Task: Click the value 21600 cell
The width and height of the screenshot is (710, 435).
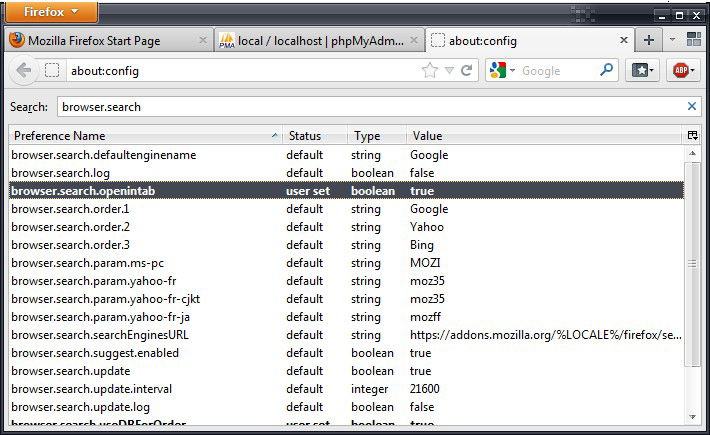Action: pos(425,389)
